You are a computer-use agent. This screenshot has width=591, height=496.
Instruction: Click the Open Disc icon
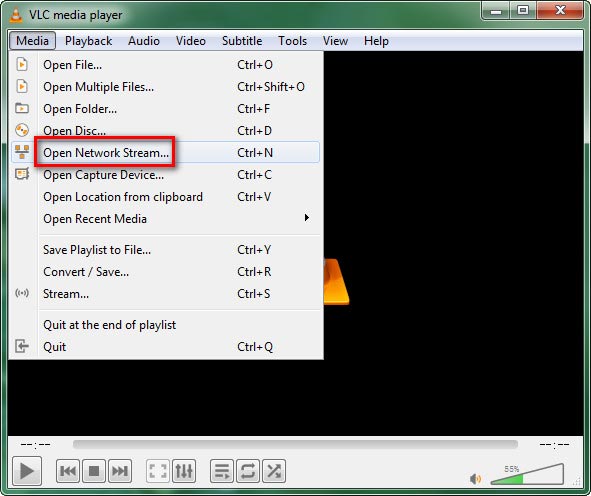(22, 130)
